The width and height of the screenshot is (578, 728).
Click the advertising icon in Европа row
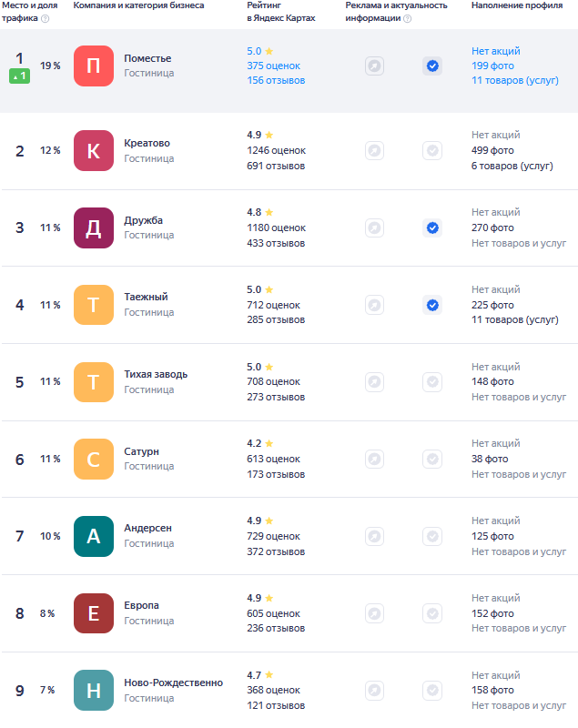[374, 613]
